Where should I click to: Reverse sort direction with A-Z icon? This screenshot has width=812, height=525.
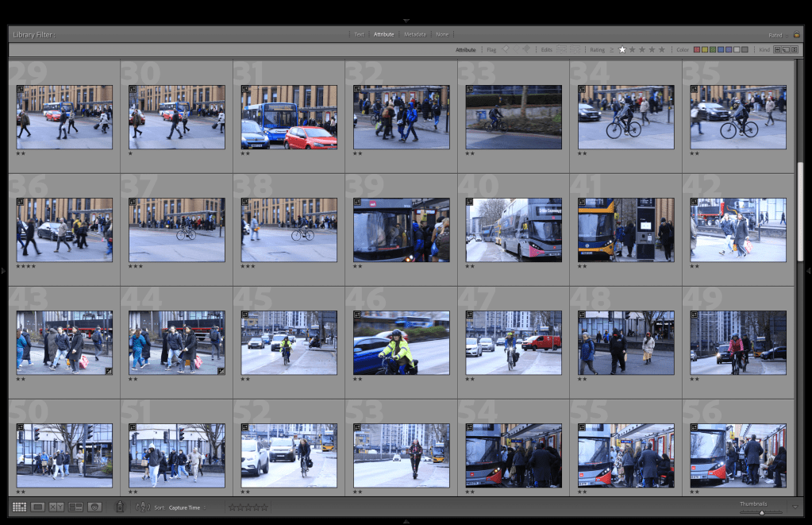142,507
